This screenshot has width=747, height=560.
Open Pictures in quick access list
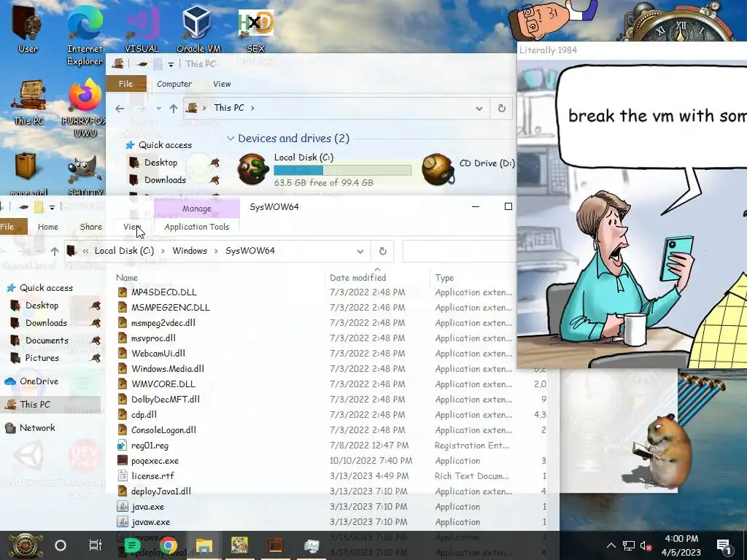click(x=42, y=358)
